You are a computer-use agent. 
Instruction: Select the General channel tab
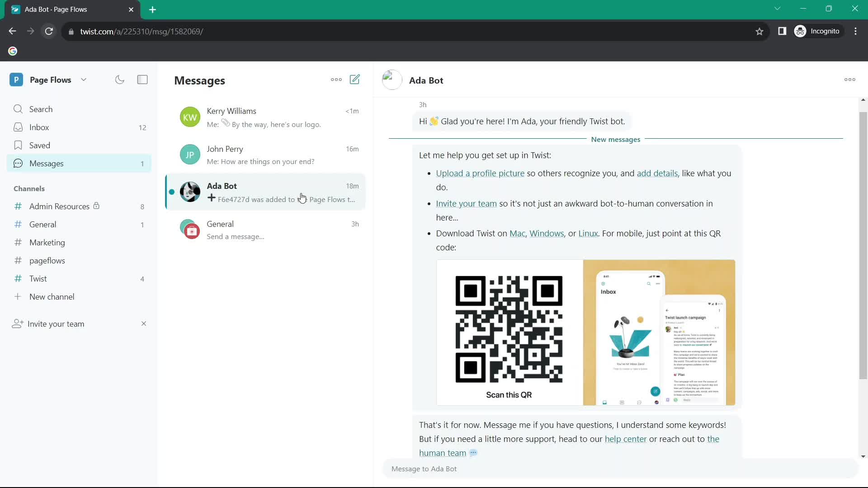(42, 224)
